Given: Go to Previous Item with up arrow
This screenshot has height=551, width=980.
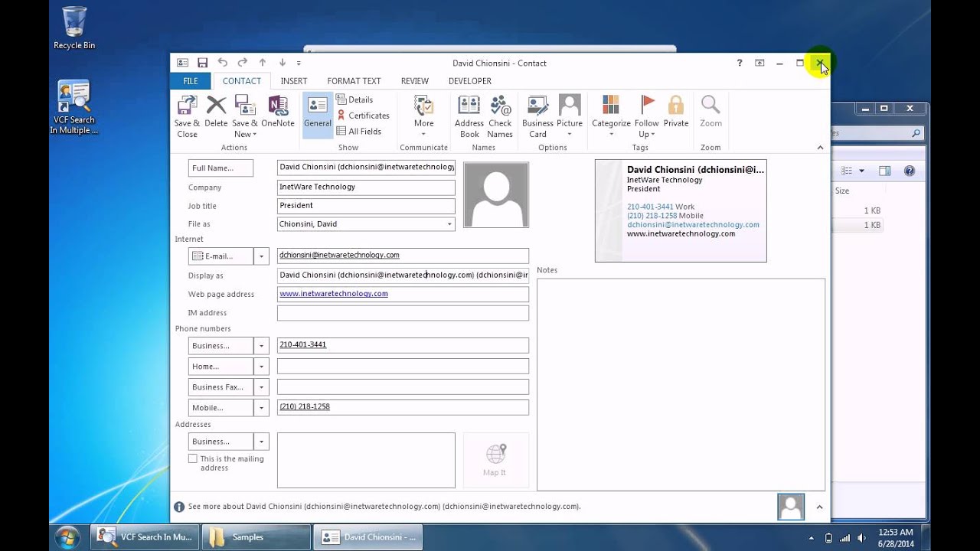Looking at the screenshot, I should [x=263, y=63].
